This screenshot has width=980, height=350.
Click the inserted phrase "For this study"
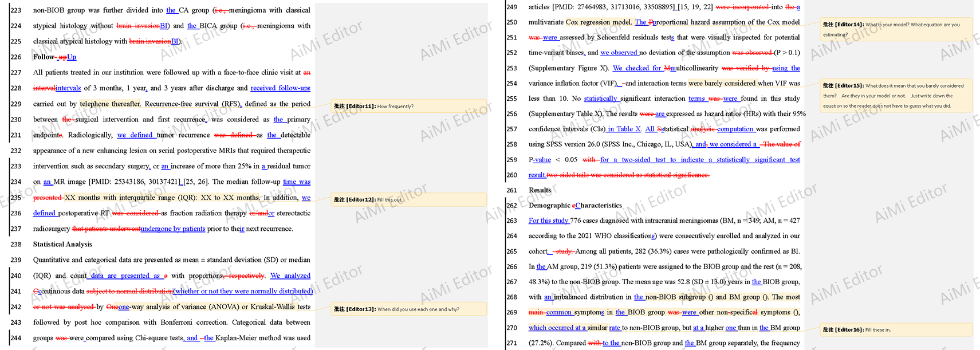pyautogui.click(x=549, y=221)
